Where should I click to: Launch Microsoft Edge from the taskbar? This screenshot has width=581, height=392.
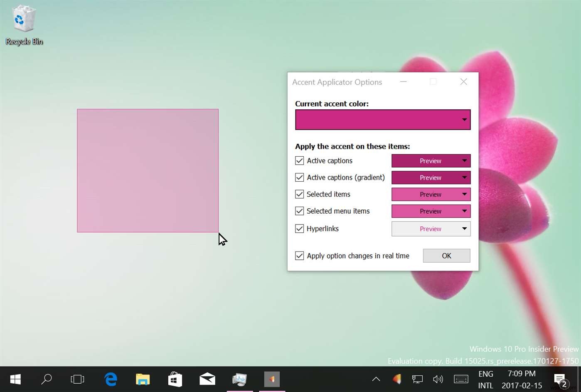point(111,379)
